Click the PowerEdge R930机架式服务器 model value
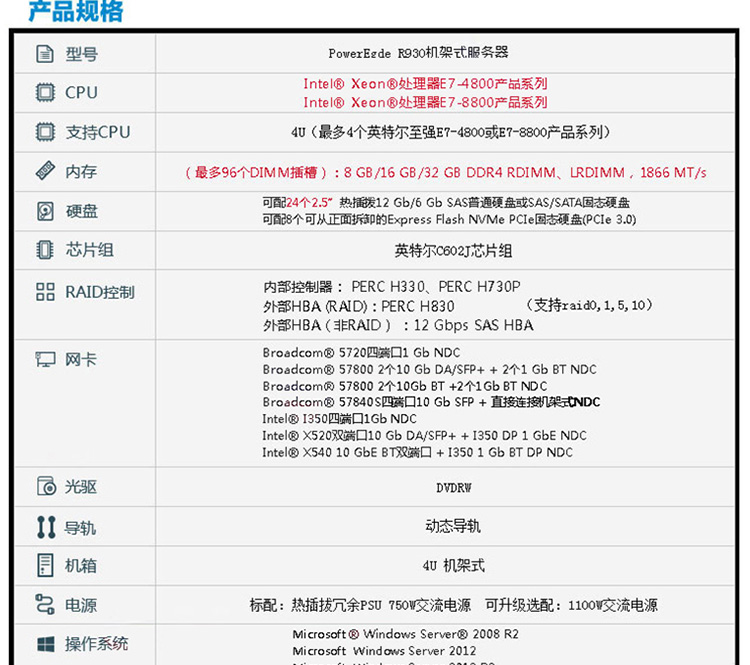This screenshot has height=665, width=750. (419, 53)
